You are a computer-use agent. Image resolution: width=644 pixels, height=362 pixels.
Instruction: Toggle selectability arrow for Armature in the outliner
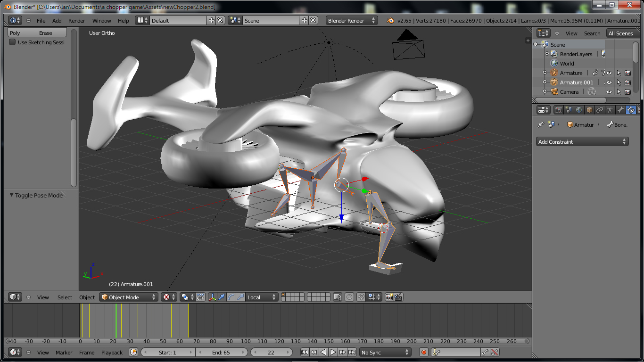pos(619,73)
